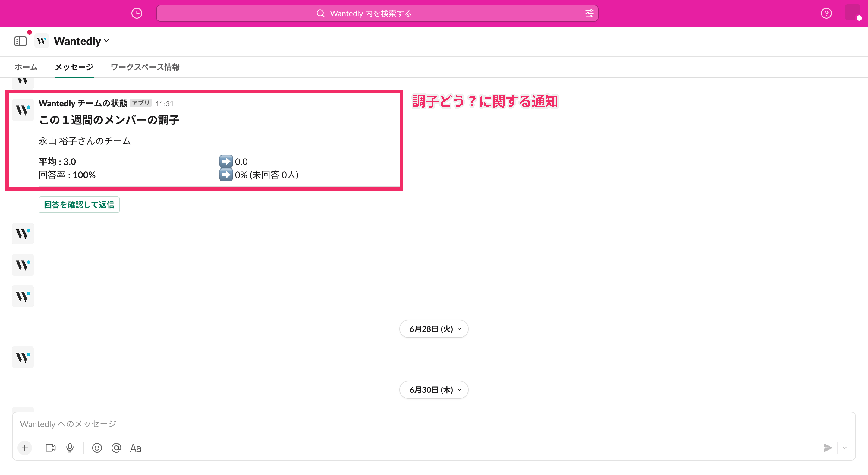The height and width of the screenshot is (475, 868).
Task: Expand the 6月30日 (木) date dropdown
Action: coord(434,390)
